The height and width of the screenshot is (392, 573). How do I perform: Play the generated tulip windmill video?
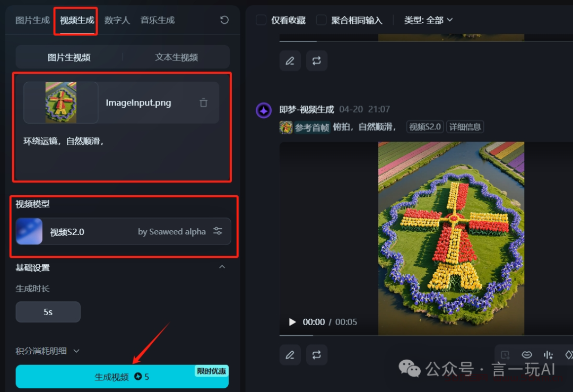[x=292, y=322]
